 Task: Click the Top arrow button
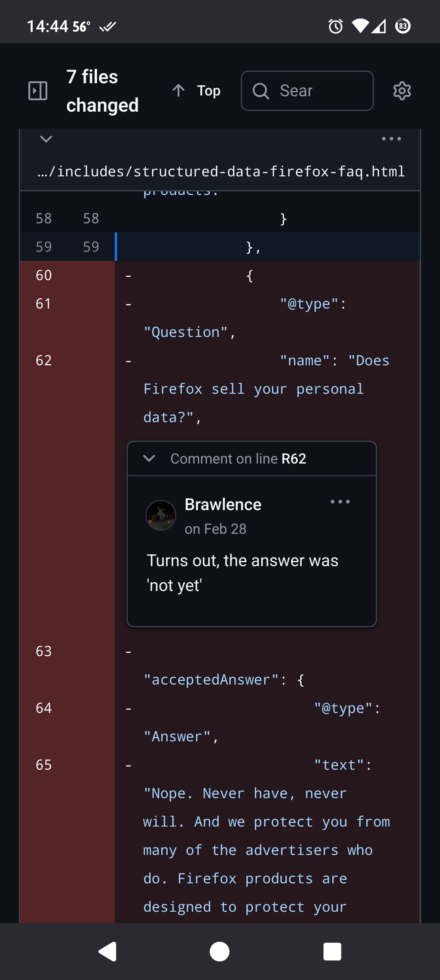pos(196,91)
